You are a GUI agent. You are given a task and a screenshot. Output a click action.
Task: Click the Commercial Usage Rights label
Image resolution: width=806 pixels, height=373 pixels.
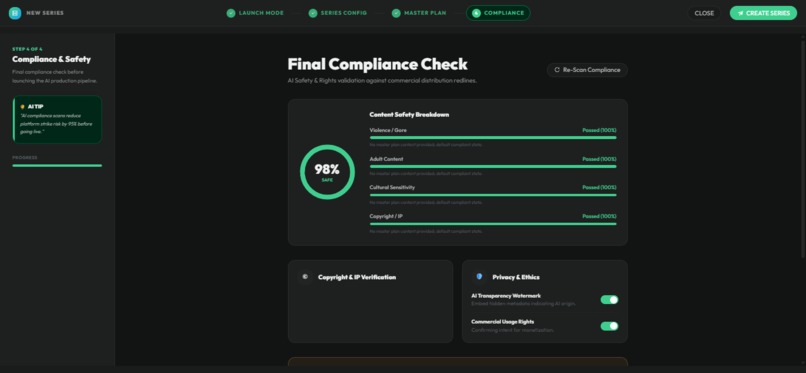(x=502, y=322)
